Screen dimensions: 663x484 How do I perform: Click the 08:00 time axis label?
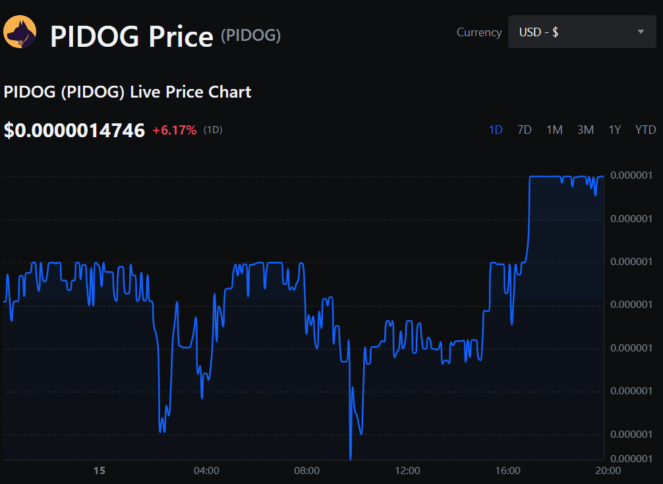pyautogui.click(x=307, y=470)
